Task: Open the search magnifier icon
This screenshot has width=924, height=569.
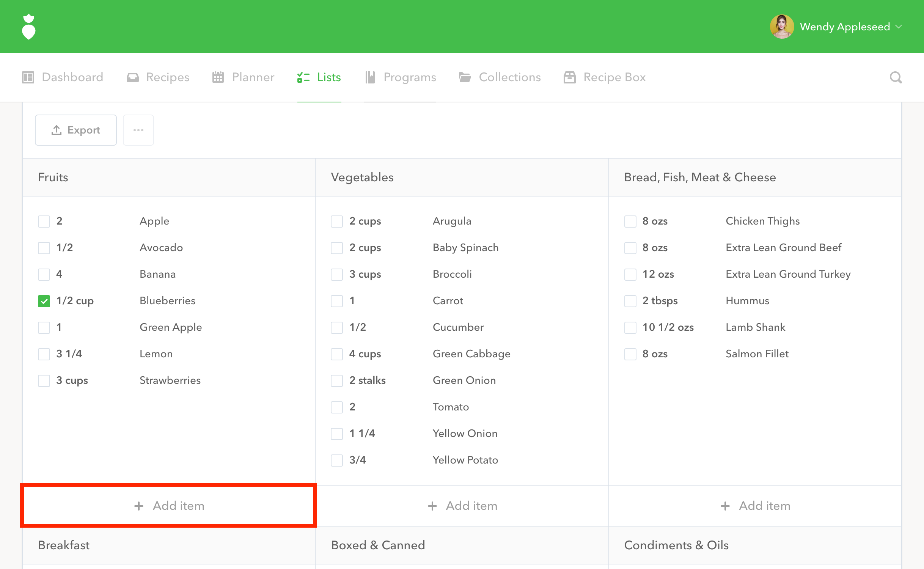Action: [x=896, y=77]
